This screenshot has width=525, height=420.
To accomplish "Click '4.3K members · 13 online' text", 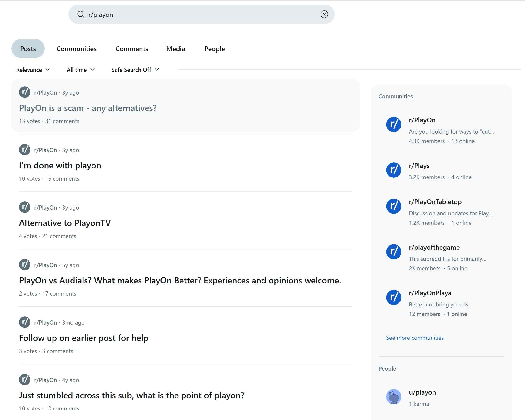I will tap(442, 141).
